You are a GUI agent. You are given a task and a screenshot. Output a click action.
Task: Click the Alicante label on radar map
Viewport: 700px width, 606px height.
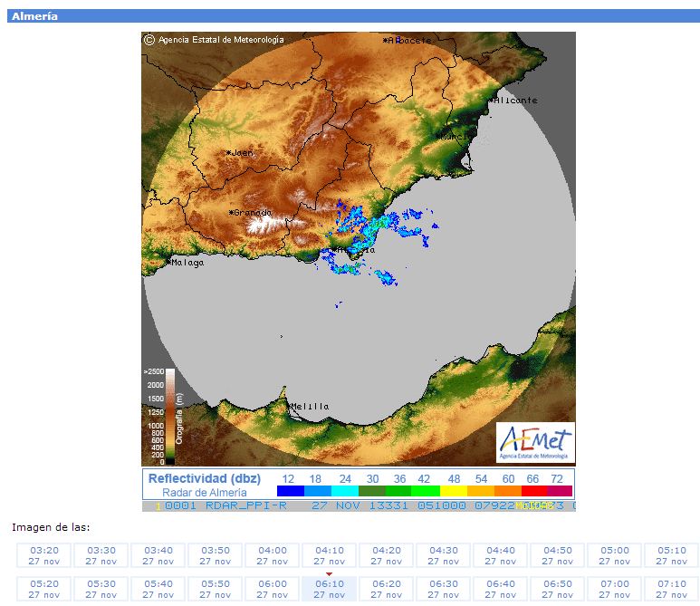coord(513,101)
